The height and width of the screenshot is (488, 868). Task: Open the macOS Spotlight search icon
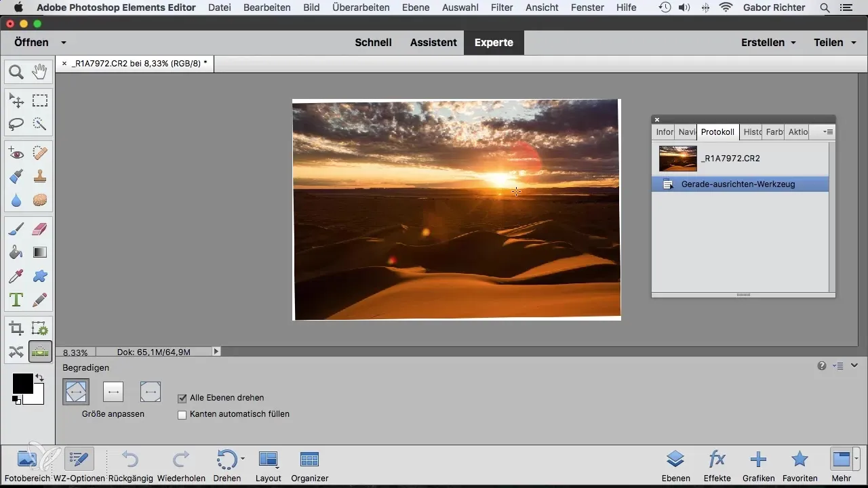click(825, 7)
